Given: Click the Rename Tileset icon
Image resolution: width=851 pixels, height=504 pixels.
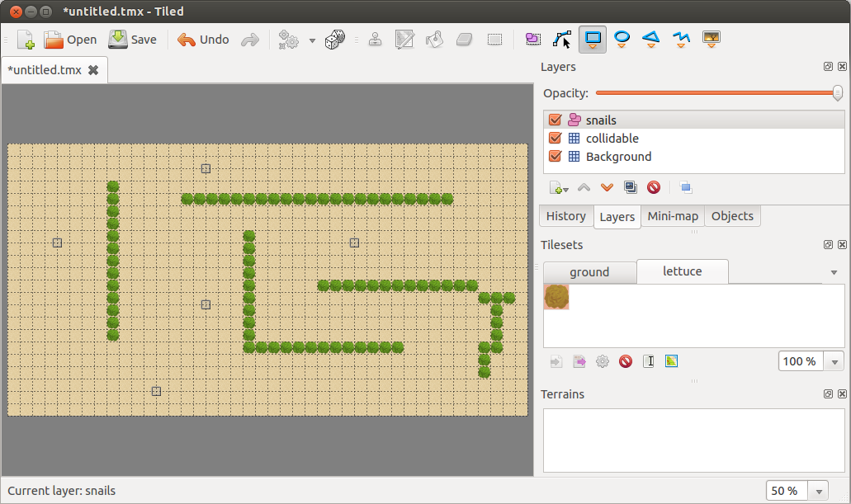Looking at the screenshot, I should coord(649,361).
